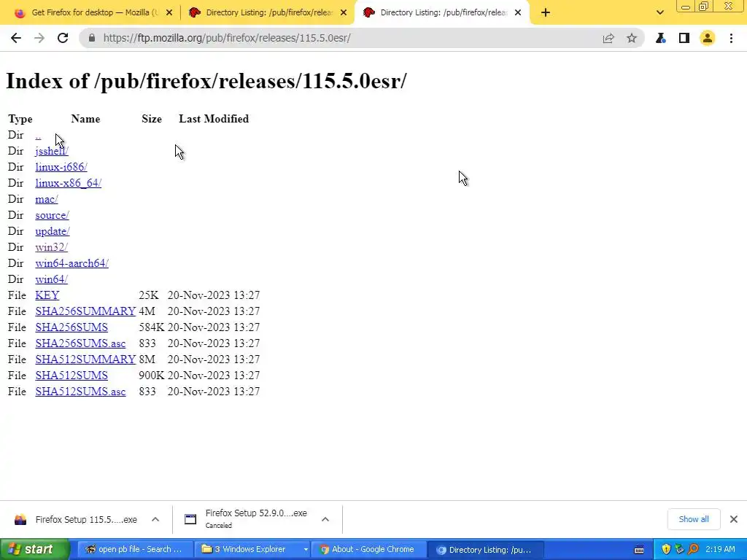
Task: Open the win64/ directory
Action: [x=52, y=279]
